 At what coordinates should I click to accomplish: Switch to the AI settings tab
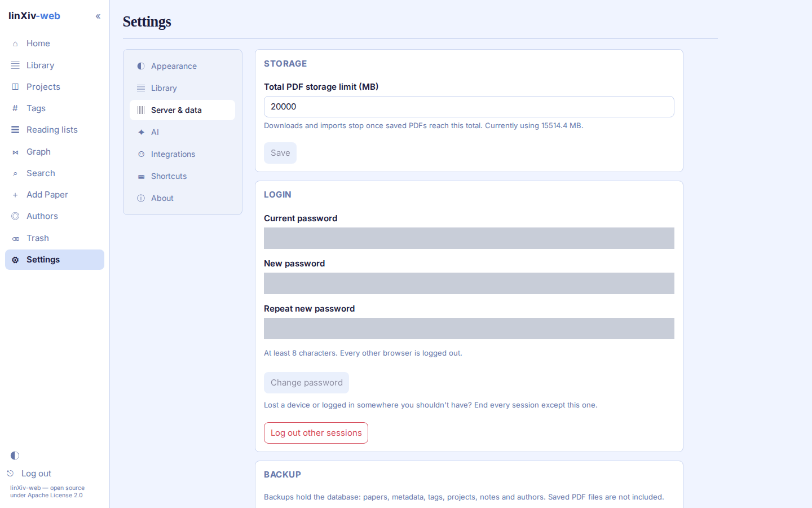coord(182,132)
